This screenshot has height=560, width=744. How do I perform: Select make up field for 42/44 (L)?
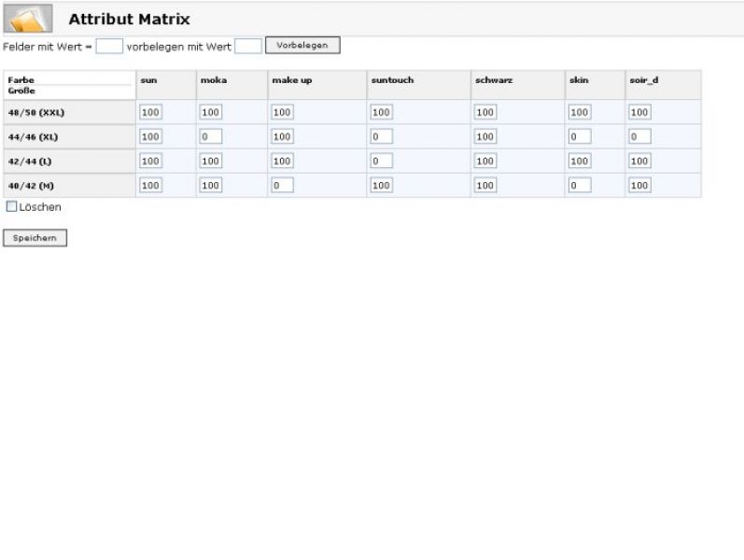pos(282,161)
